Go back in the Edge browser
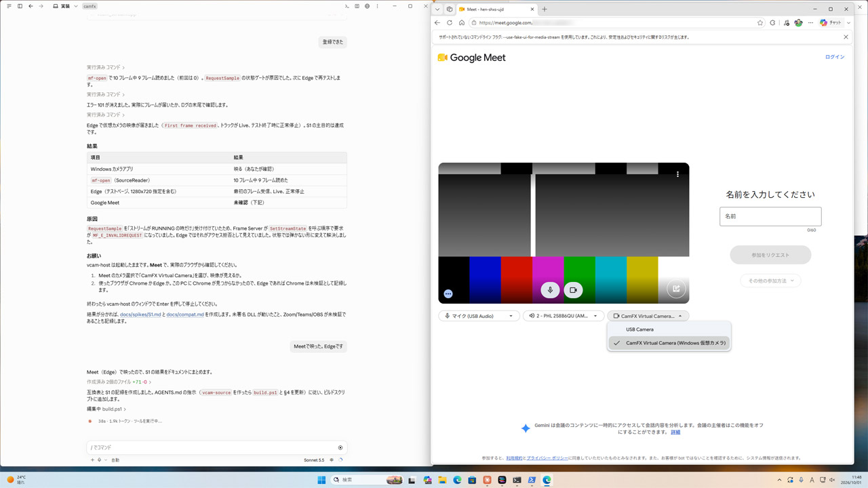 tap(437, 23)
